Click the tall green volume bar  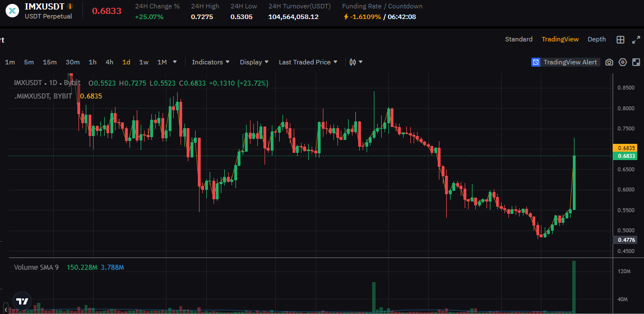[574, 287]
